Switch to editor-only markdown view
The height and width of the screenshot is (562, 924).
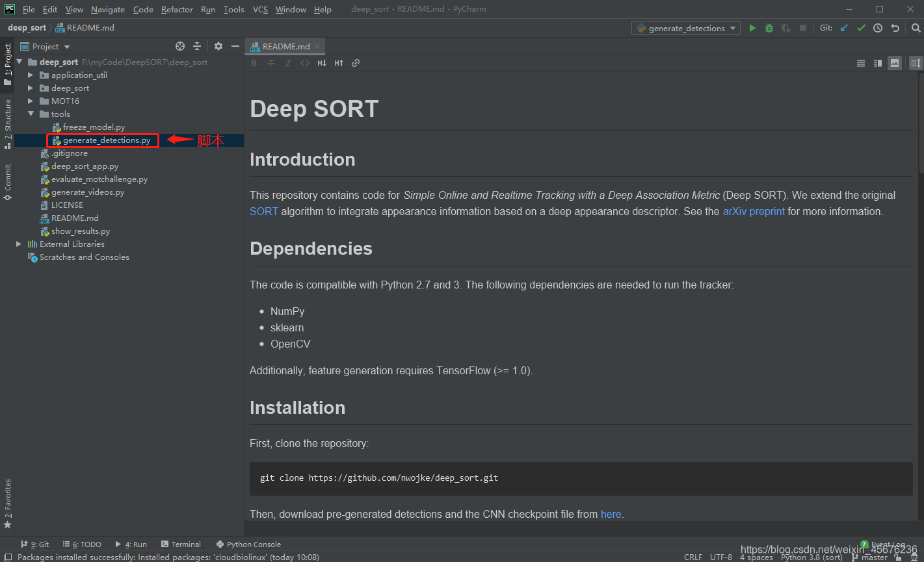tap(861, 63)
